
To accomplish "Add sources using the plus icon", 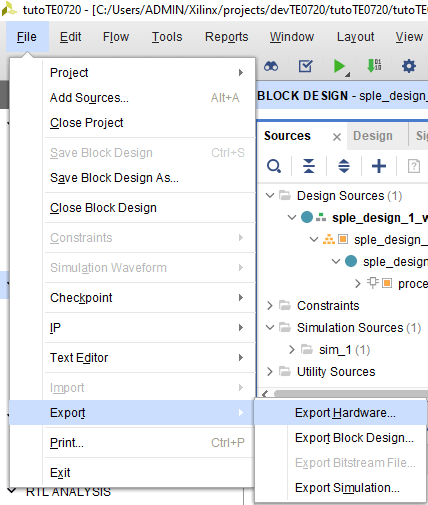I will pyautogui.click(x=379, y=166).
